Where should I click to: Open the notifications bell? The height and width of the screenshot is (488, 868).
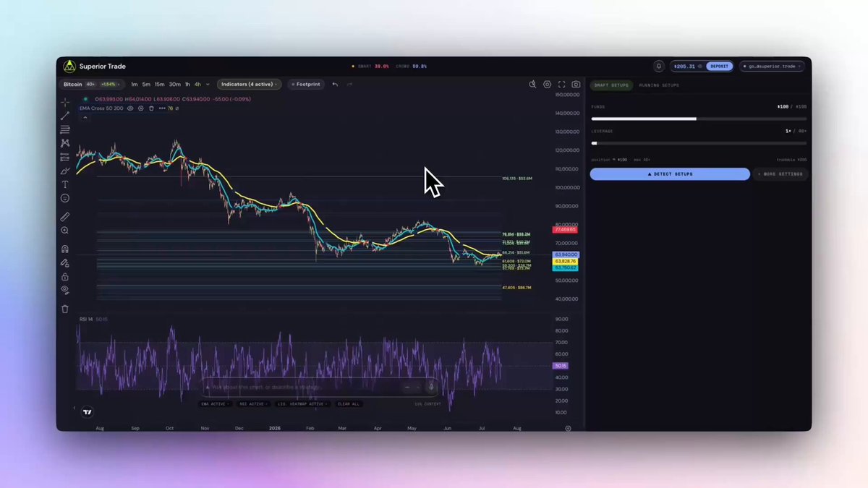(x=659, y=66)
